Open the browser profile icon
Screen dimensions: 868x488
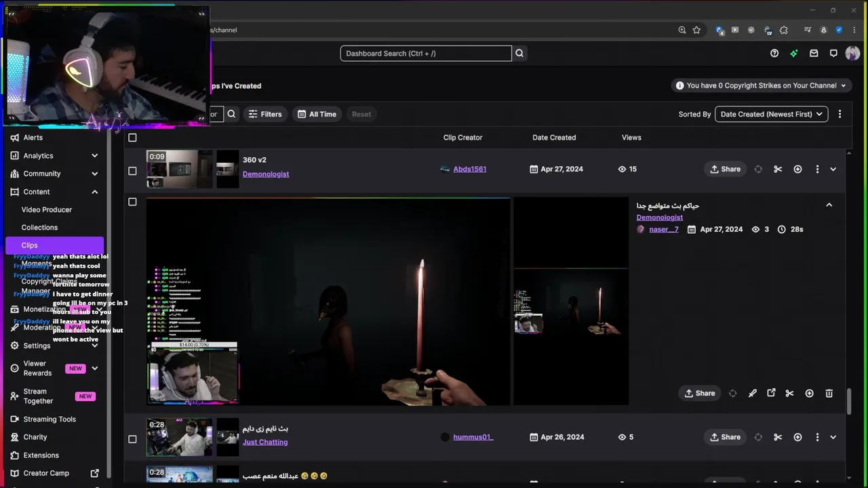coord(824,30)
